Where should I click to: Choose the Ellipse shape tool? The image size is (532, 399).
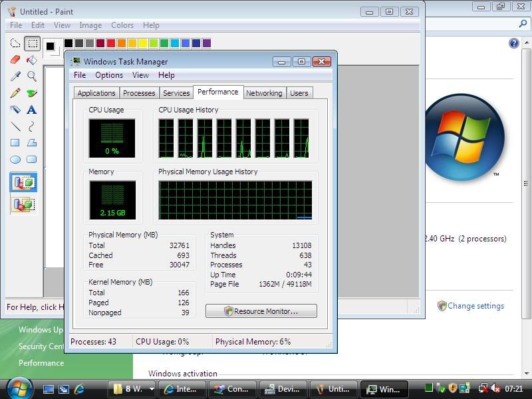(15, 160)
